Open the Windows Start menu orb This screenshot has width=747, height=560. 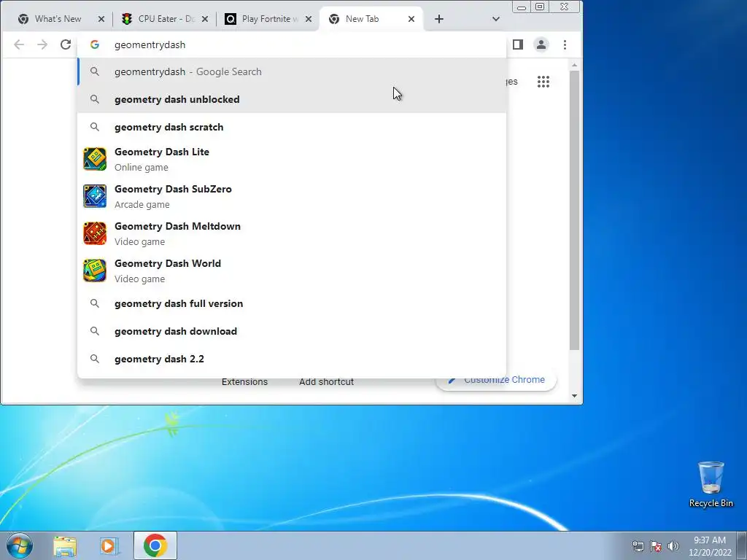coord(19,545)
